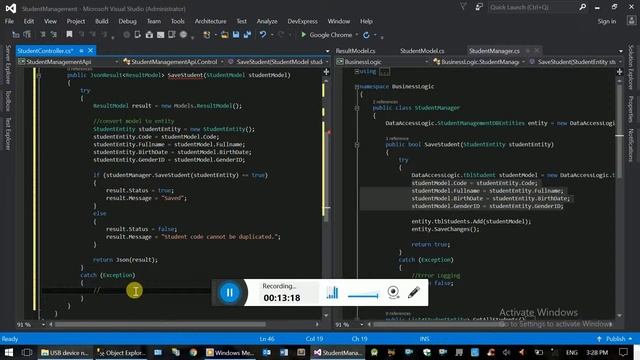Adjust the recorder volume slider
The image size is (640, 360).
363,295
